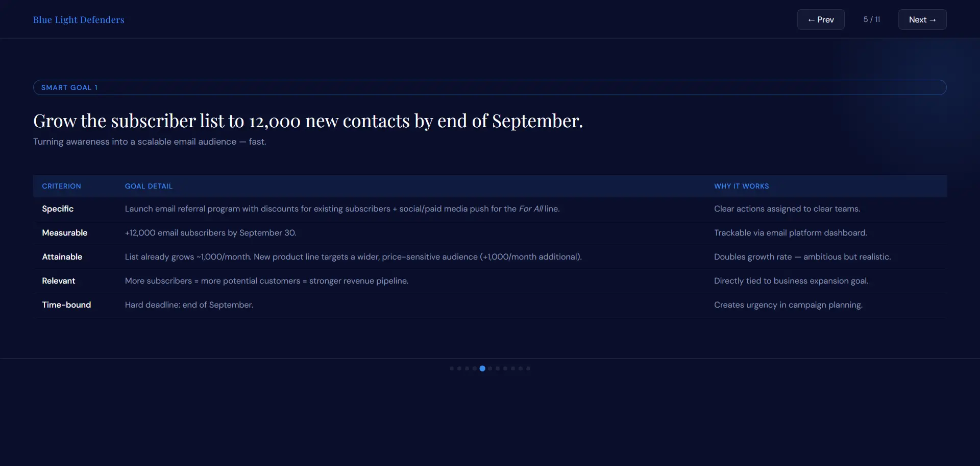The width and height of the screenshot is (980, 466).
Task: Click the active fifth slide dot
Action: [482, 368]
